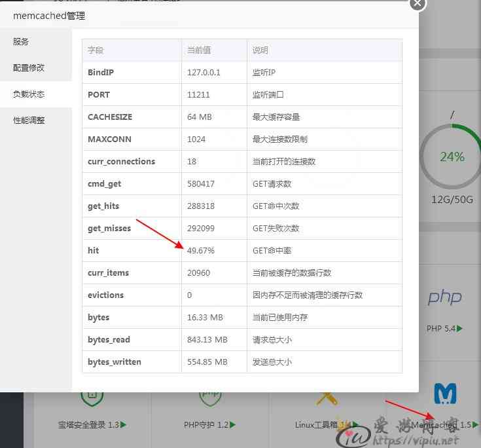Open PHP守护 1.2 label
Image resolution: width=481 pixels, height=448 pixels.
[x=206, y=424]
